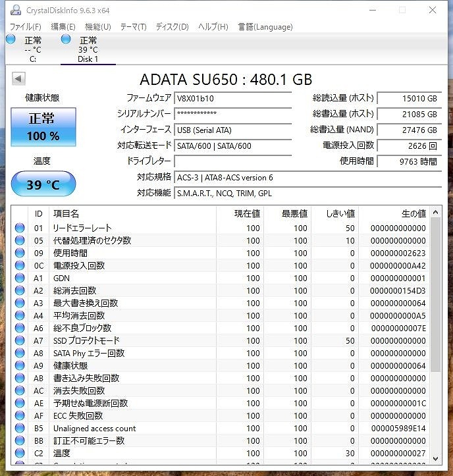Click total NAND writes 27476 GB
453x476 pixels.
coord(410,130)
